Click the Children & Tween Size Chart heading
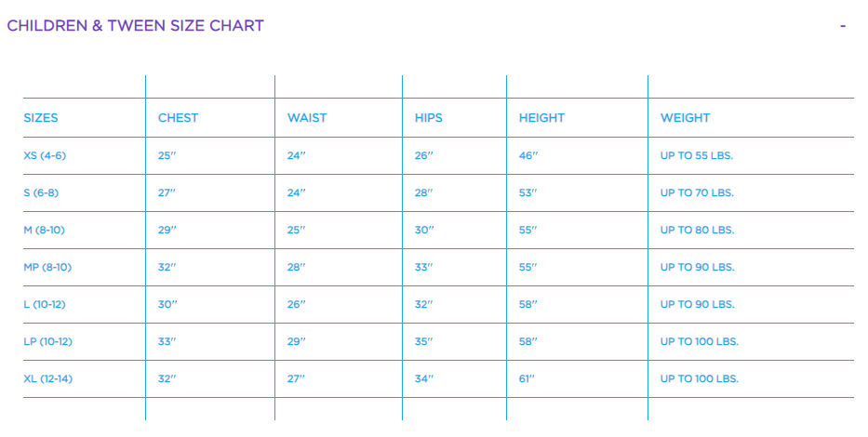Image resolution: width=868 pixels, height=437 pixels. [135, 26]
